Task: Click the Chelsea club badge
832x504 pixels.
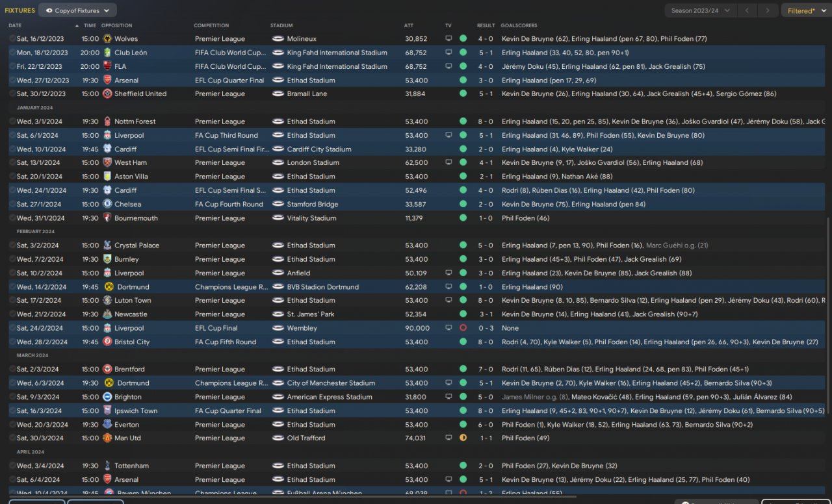Action: 107,204
